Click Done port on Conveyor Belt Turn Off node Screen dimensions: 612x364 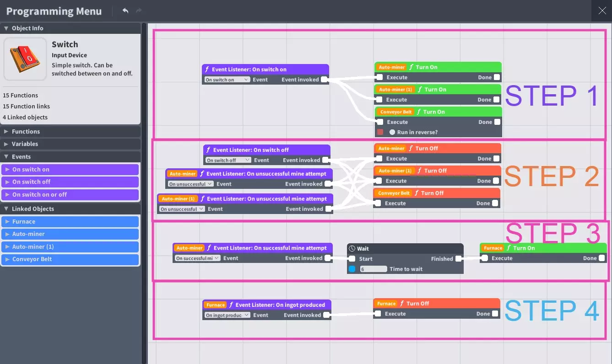495,203
